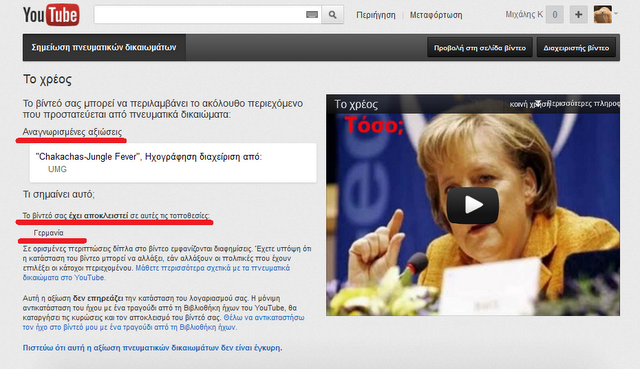Click the Αναγνωρισμένες αξιώσεις heading
640x369 pixels.
pos(72,132)
